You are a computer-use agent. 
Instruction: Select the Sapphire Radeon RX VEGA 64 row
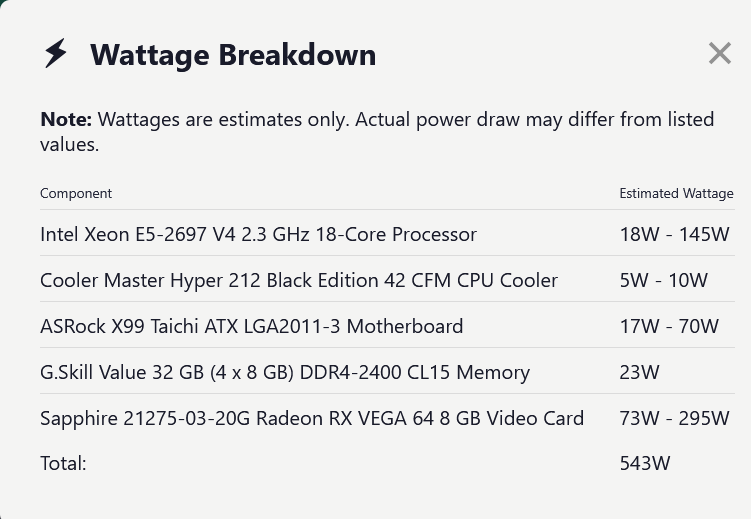pos(387,418)
